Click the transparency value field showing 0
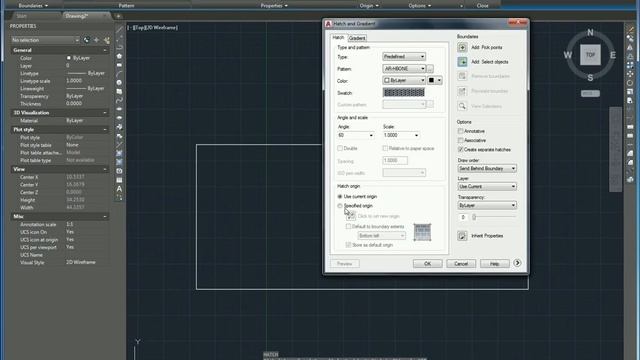The height and width of the screenshot is (360, 640). coord(463,218)
